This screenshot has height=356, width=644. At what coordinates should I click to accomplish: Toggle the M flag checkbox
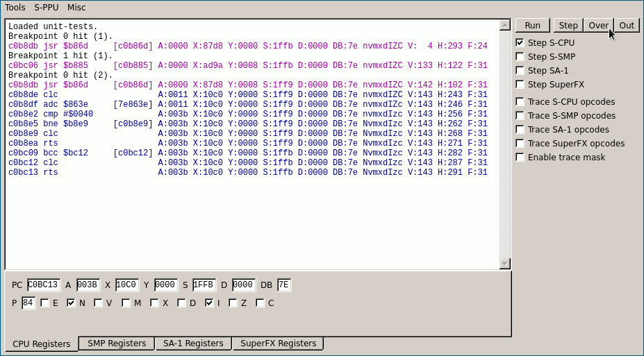126,303
